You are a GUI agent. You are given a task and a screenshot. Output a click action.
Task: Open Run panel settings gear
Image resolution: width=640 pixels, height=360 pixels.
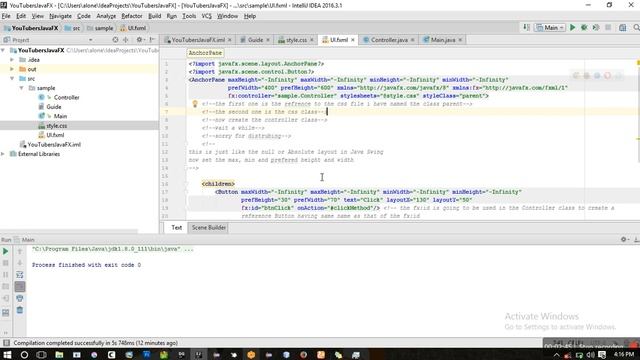point(624,240)
